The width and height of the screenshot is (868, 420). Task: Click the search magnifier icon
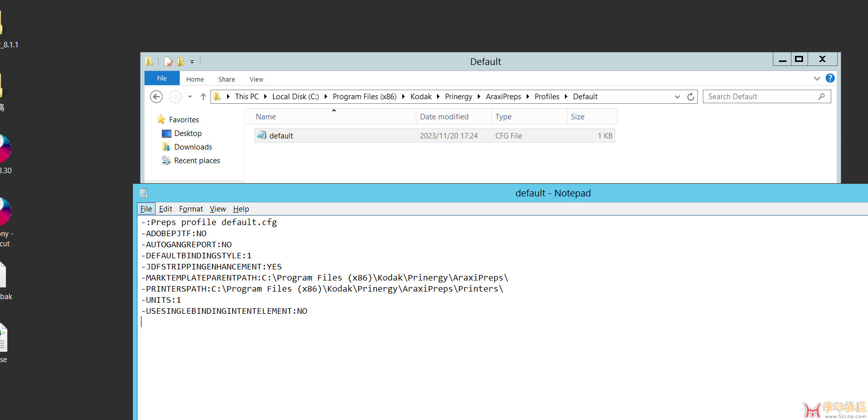pyautogui.click(x=821, y=97)
